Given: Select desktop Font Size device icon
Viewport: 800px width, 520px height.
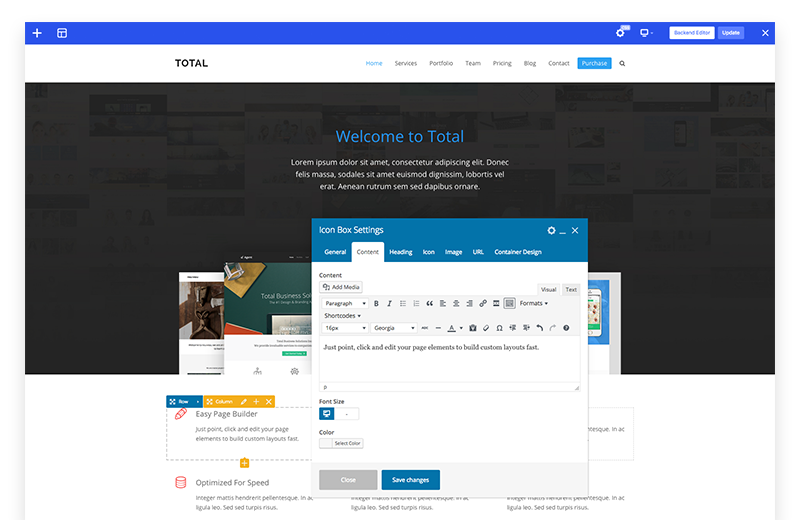Looking at the screenshot, I should pos(327,413).
